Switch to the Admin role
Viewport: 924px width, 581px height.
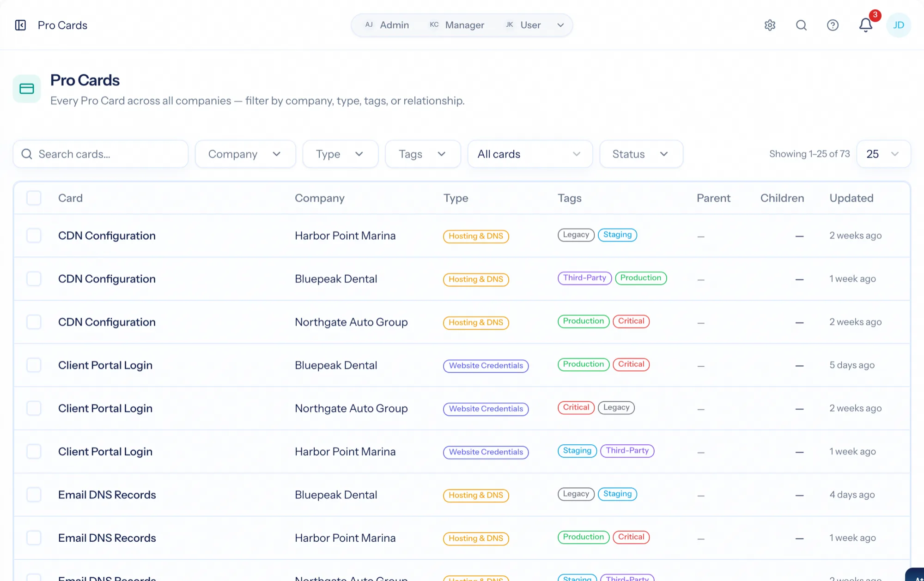tap(387, 25)
